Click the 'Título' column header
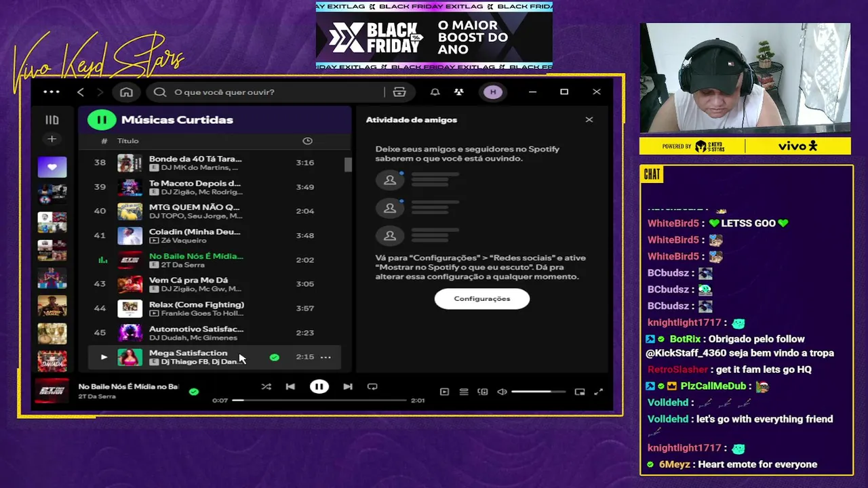The height and width of the screenshot is (488, 868). 127,141
